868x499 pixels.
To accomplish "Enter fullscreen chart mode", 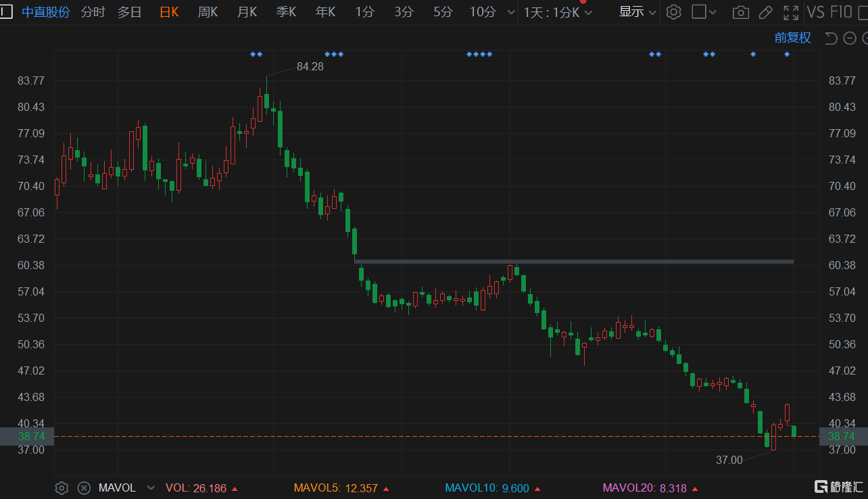I will (790, 12).
